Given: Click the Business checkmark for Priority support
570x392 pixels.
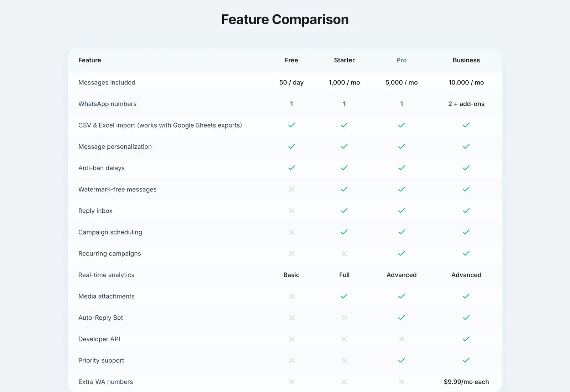Looking at the screenshot, I should pyautogui.click(x=466, y=360).
